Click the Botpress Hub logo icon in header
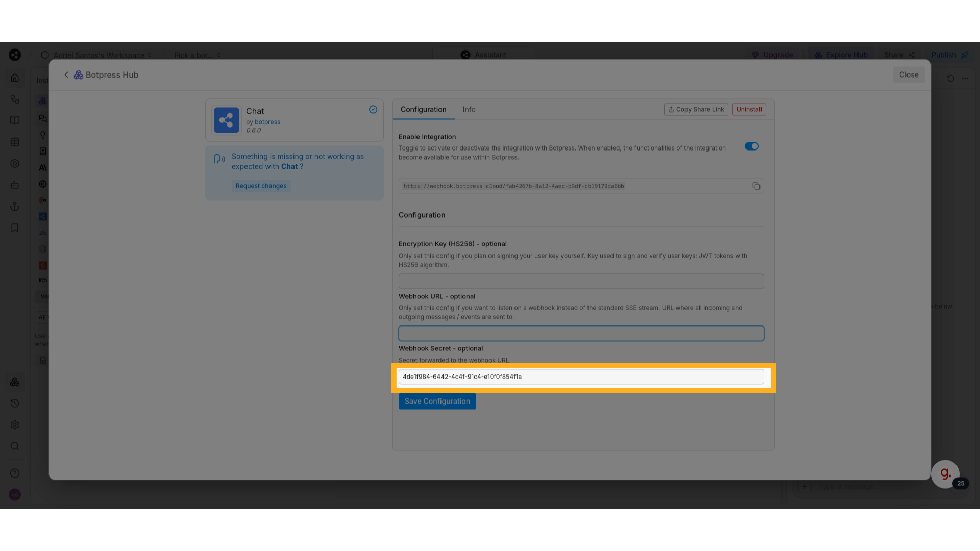This screenshot has height=551, width=980. click(x=79, y=74)
